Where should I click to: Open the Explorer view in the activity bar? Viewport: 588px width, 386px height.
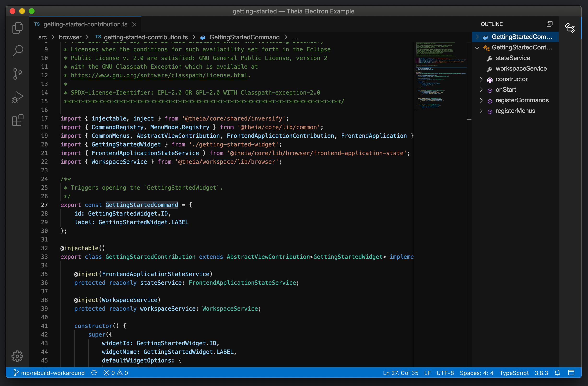pyautogui.click(x=17, y=28)
